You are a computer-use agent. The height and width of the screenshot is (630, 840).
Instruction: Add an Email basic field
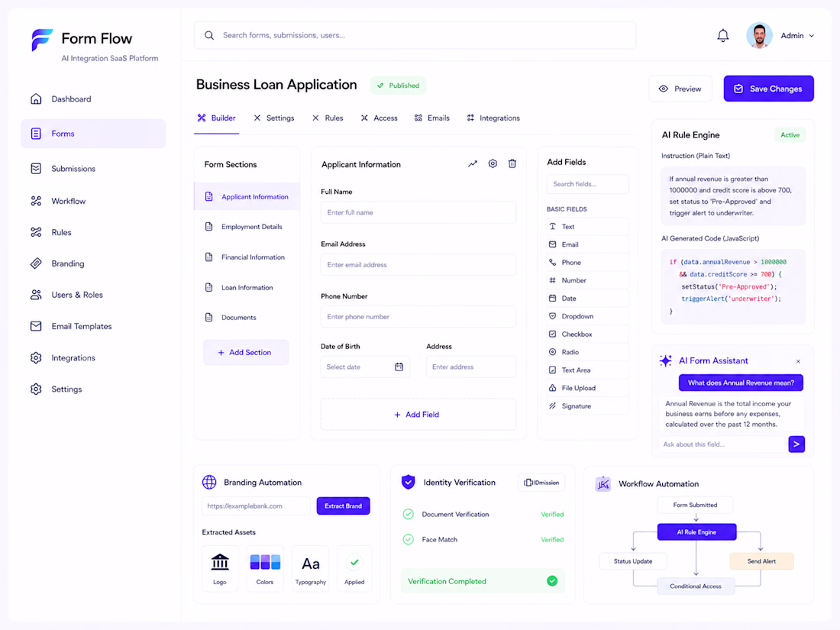click(x=588, y=244)
